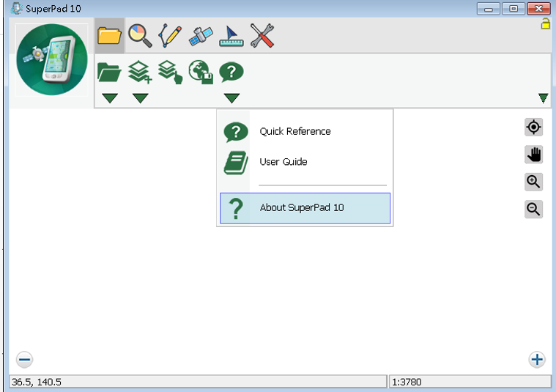Collapse dropdown arrow under help icon
Image resolution: width=556 pixels, height=392 pixels.
231,98
